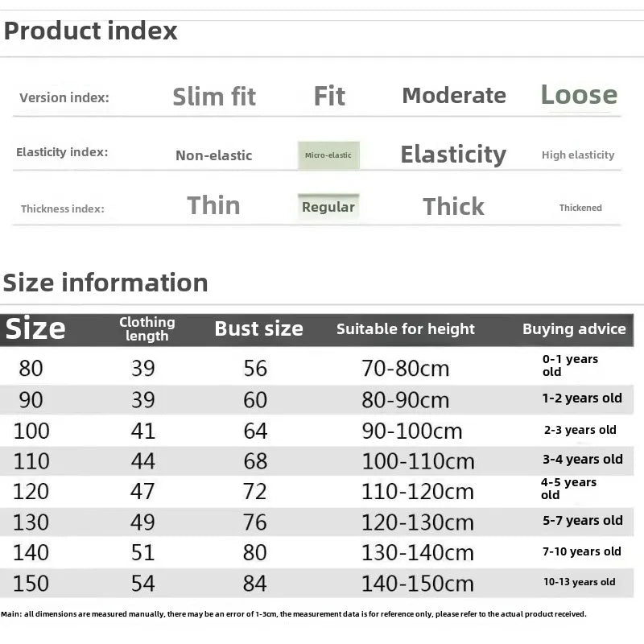Click the Clothing length column header
Screen dimensions: 644x644
tap(147, 328)
